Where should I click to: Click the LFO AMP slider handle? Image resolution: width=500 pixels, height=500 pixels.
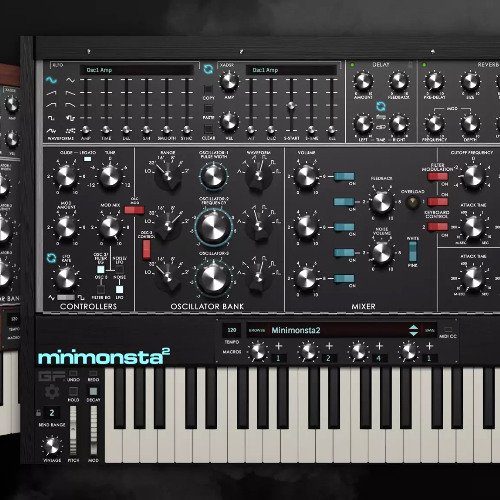tap(86, 129)
